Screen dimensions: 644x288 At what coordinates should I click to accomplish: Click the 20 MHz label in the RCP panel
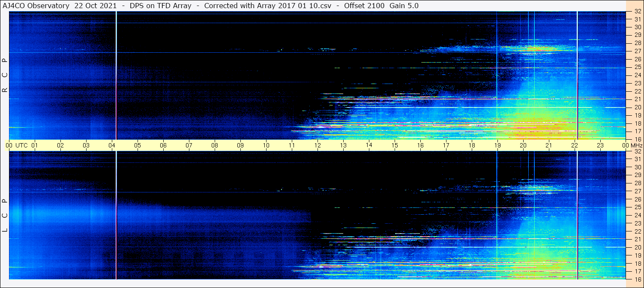(637, 107)
